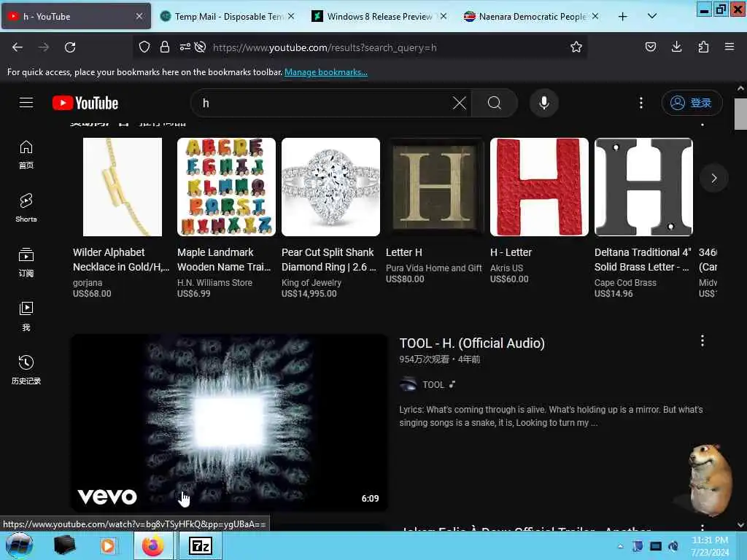Clear the search box with X icon
Screen dimensions: 747x560
point(460,103)
